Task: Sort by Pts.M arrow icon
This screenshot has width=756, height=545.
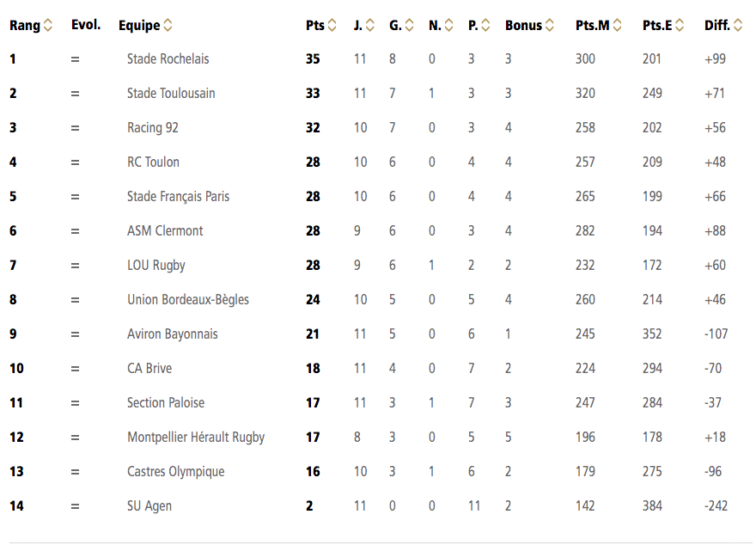Action: pyautogui.click(x=617, y=25)
